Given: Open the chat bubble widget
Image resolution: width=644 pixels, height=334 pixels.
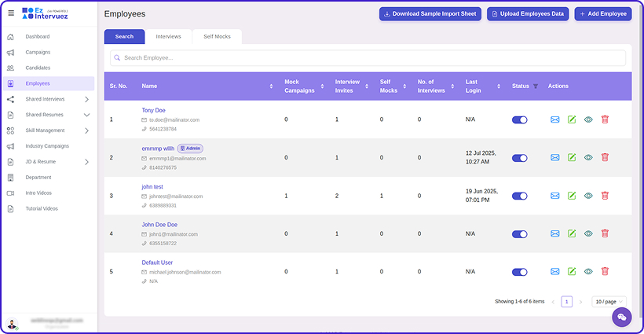Looking at the screenshot, I should point(622,317).
